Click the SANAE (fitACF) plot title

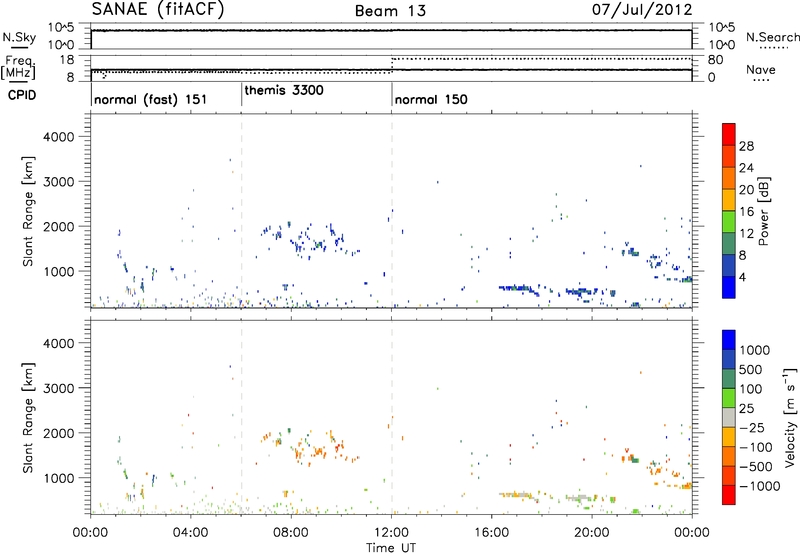[158, 10]
